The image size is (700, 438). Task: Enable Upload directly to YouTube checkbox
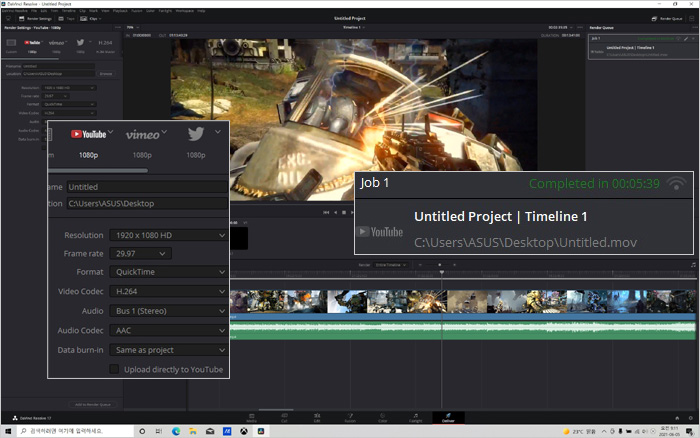coord(114,369)
